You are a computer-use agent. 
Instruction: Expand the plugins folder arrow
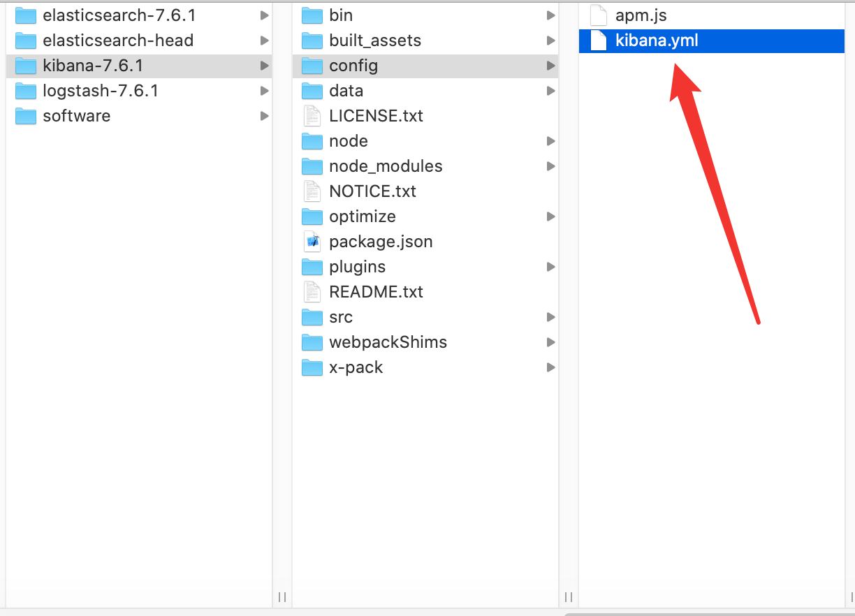550,267
